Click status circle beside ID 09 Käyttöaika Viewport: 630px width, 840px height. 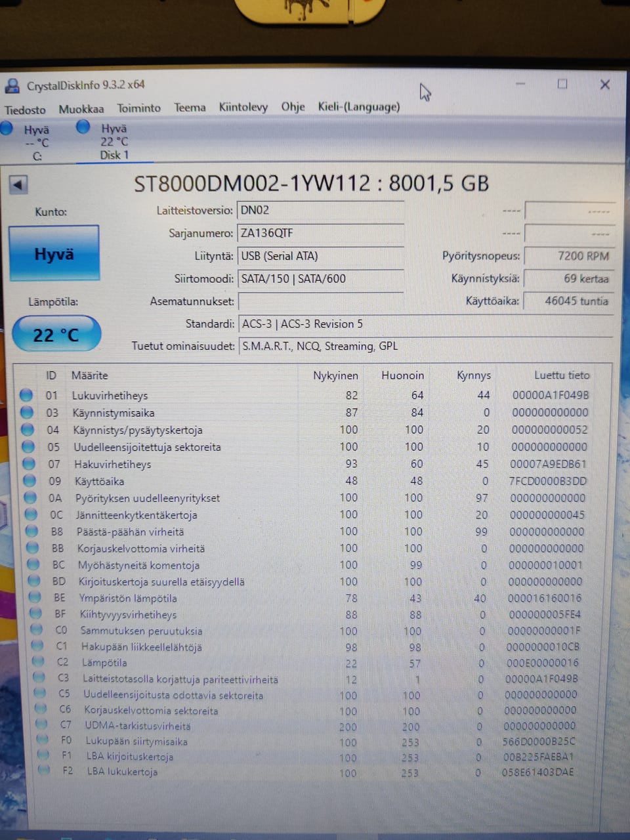coord(30,480)
